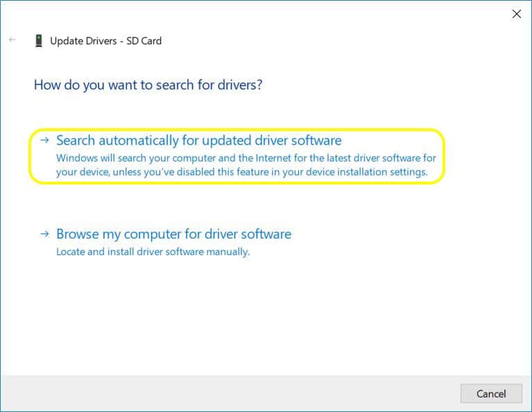Select Browse my computer for driver software
The width and height of the screenshot is (532, 412).
point(173,234)
